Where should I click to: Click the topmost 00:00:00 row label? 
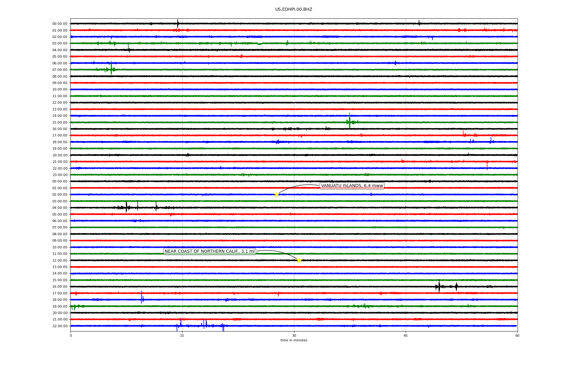pos(60,24)
